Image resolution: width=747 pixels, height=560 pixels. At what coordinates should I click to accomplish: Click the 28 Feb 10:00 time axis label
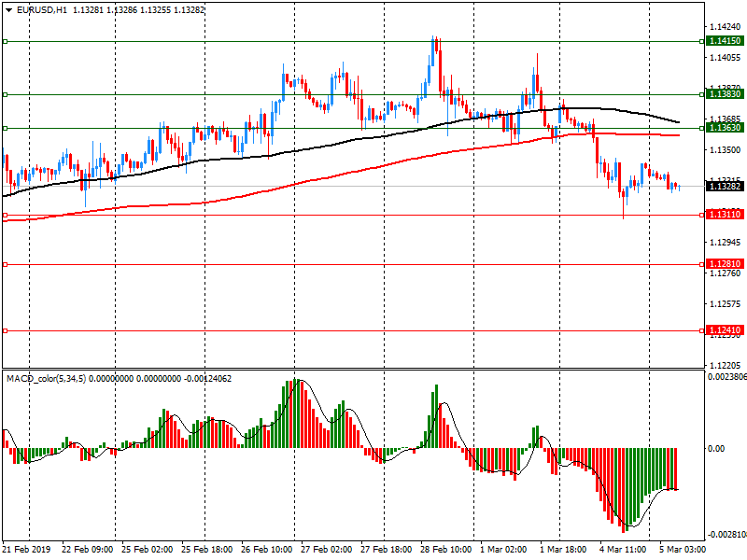click(x=444, y=550)
